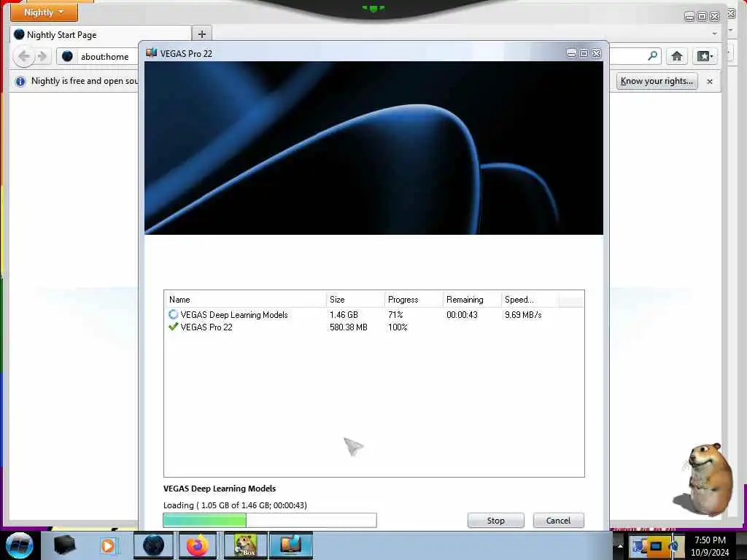
Task: Switch to the Nightly globe taskbar icon
Action: (153, 545)
